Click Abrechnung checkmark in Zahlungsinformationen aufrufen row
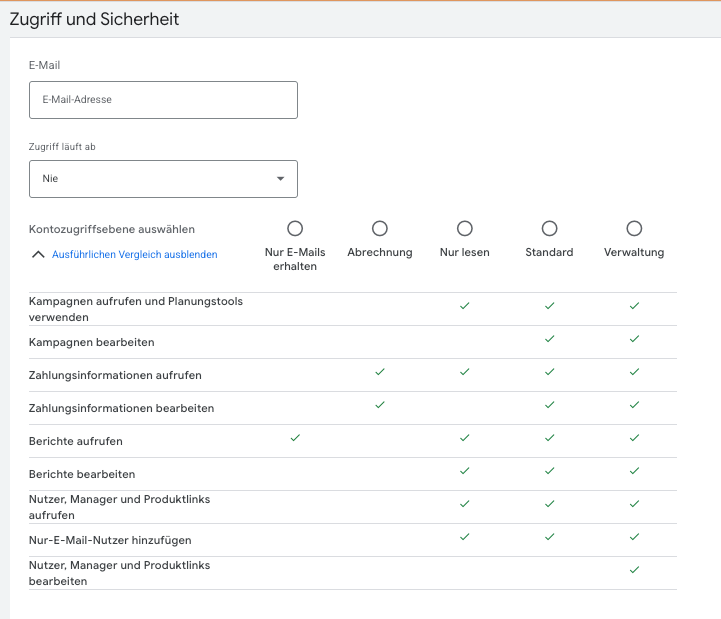This screenshot has height=619, width=721. [380, 372]
